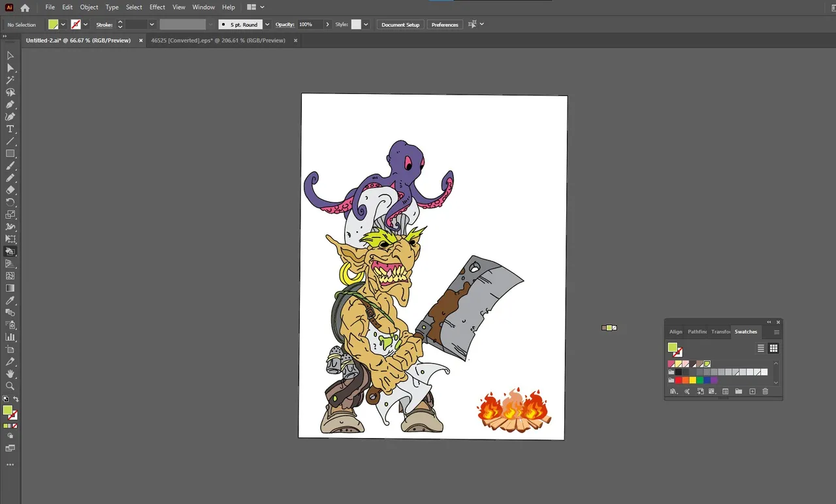Click the Delete Swatch trash icon

765,392
